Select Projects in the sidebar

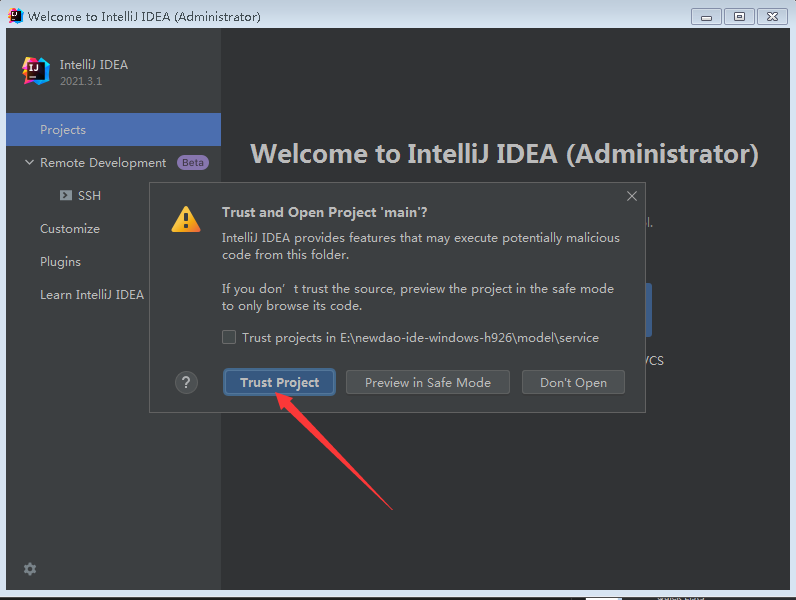[x=113, y=129]
